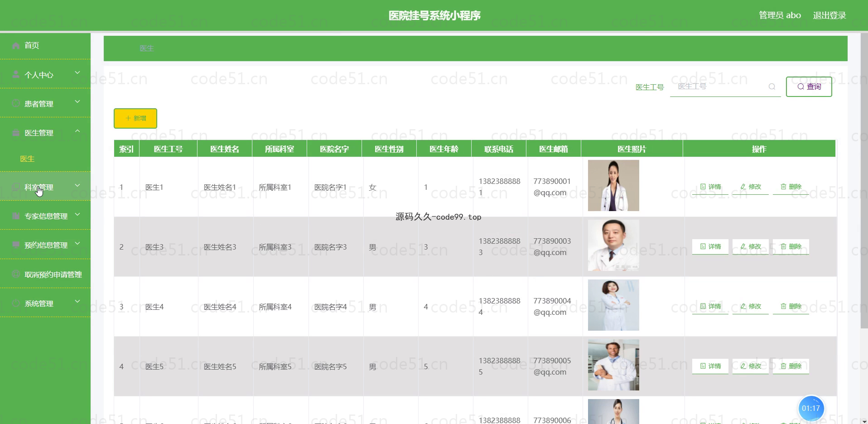Click the icon beside 患者管理
868x424 pixels.
[x=16, y=103]
